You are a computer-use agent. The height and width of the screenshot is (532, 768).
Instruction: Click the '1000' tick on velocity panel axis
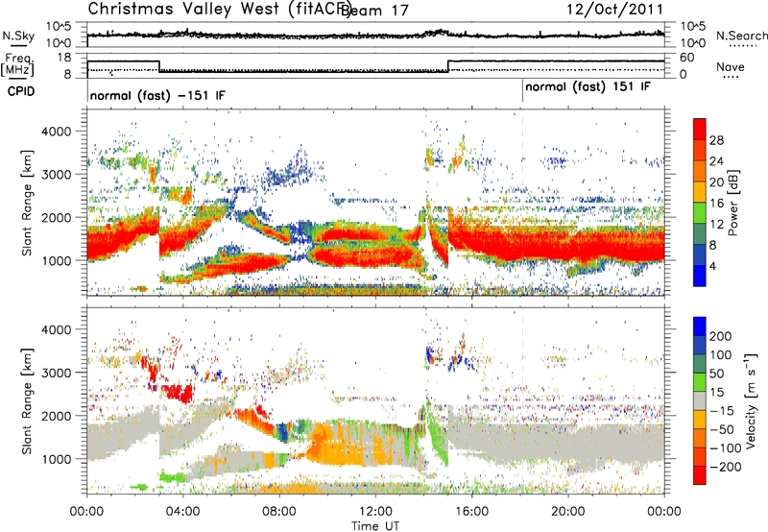pos(56,459)
